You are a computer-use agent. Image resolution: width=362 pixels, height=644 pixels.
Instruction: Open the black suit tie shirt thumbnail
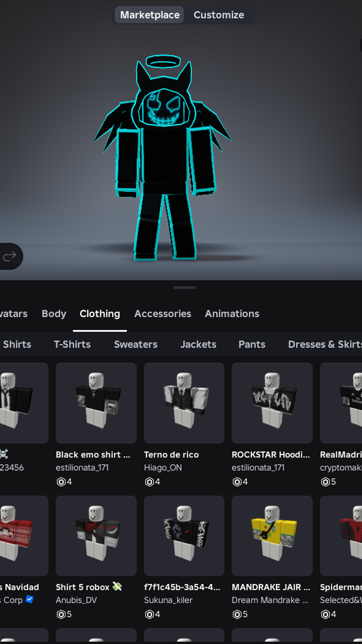24,403
